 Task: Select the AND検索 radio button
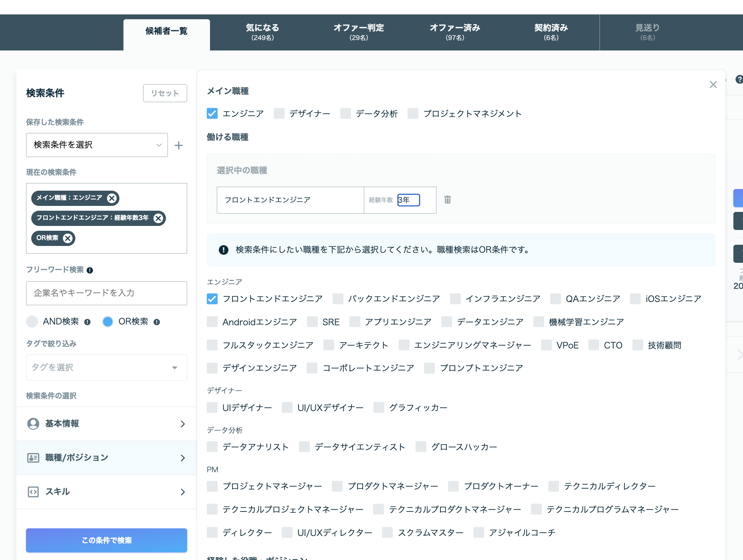point(32,322)
